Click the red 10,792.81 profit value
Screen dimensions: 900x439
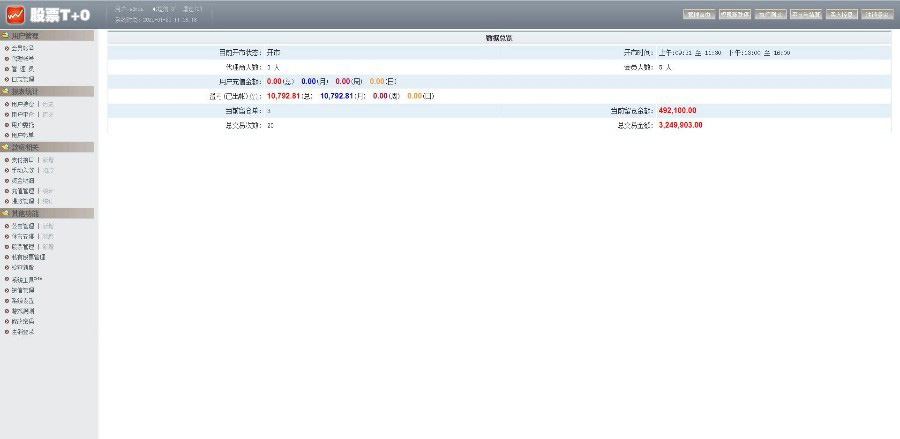pyautogui.click(x=284, y=96)
